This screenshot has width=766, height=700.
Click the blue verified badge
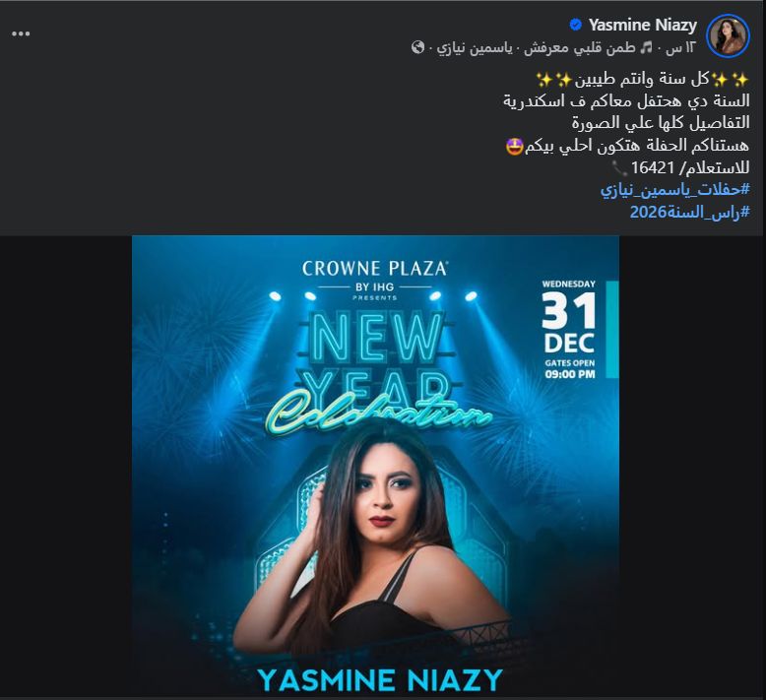tap(576, 25)
